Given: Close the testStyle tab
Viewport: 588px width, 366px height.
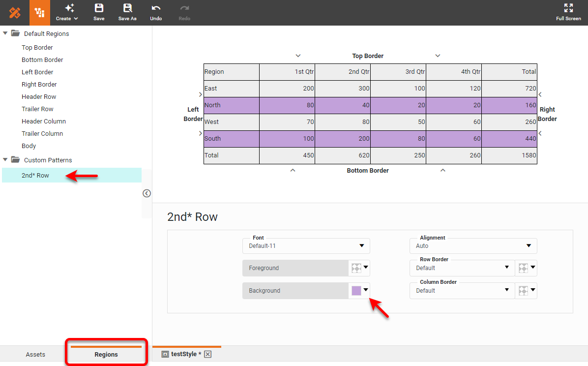Looking at the screenshot, I should pos(207,354).
